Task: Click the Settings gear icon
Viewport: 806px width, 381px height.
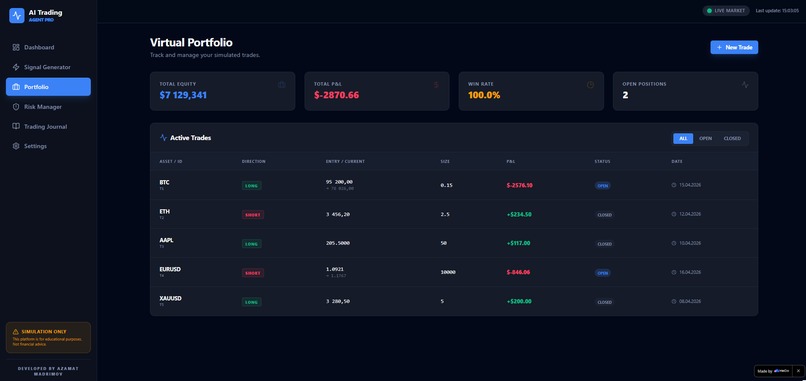Action: (16, 146)
